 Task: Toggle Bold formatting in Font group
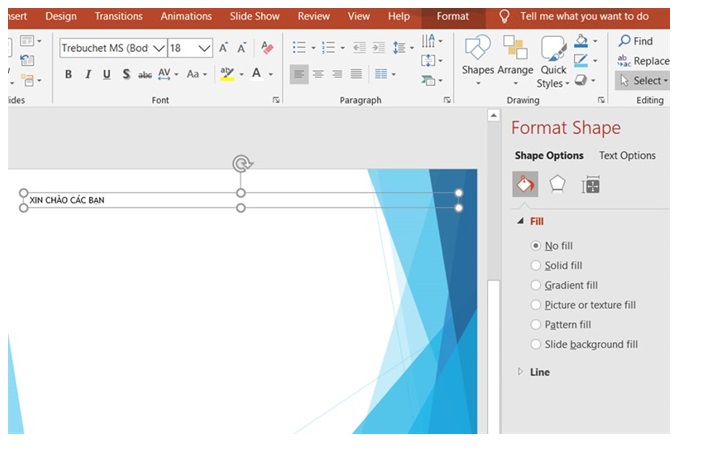click(68, 74)
